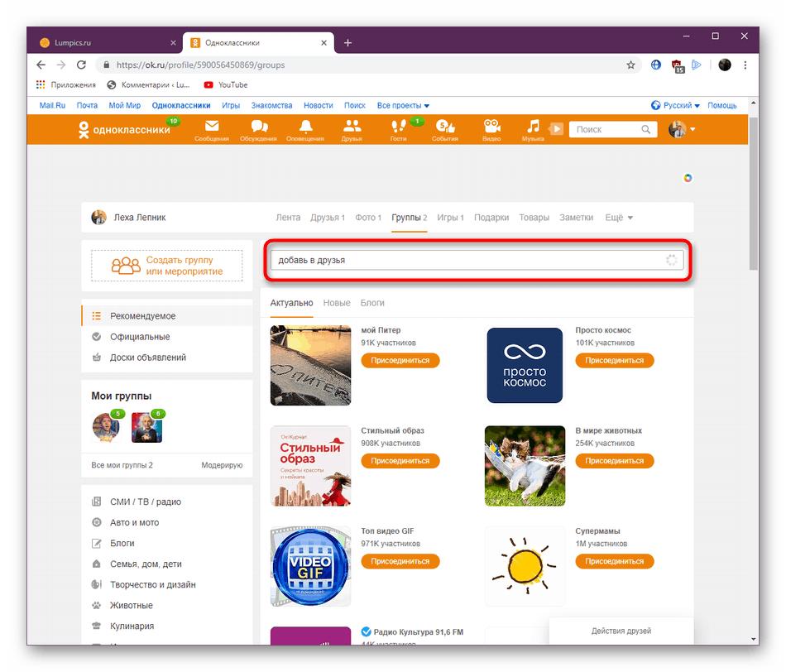Open the YouTube bookmark
Screen dimensions: 786x672
[226, 84]
